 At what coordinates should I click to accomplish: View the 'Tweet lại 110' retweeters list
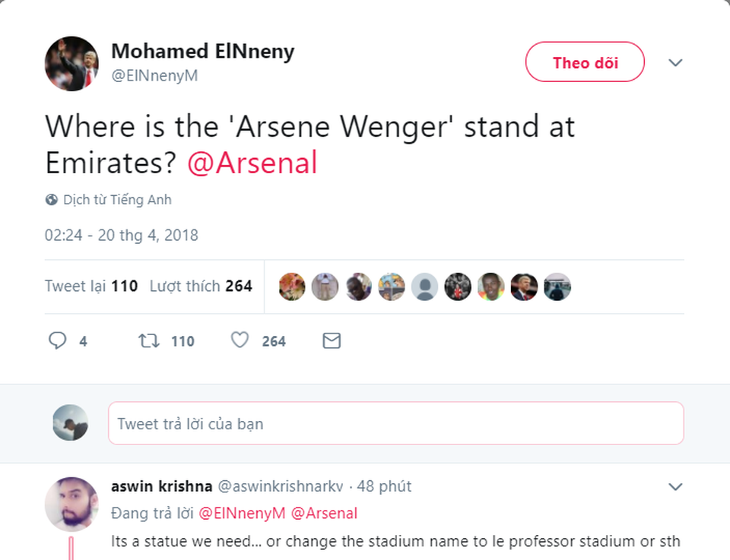tap(90, 286)
